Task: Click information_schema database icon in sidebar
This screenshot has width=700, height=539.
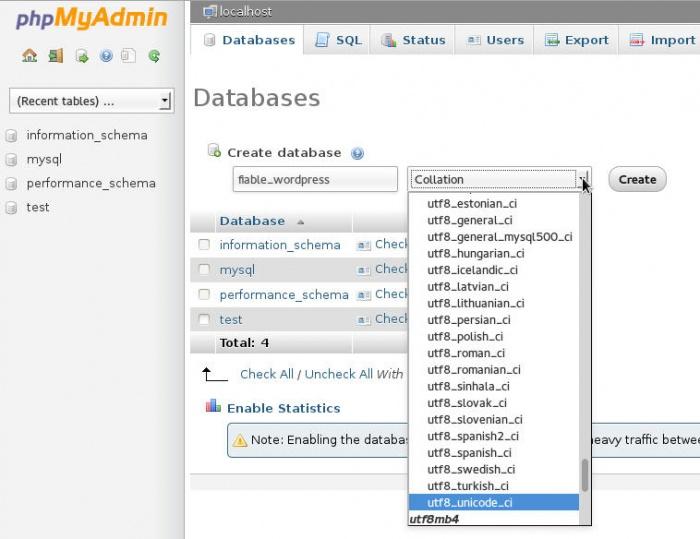Action: point(11,135)
